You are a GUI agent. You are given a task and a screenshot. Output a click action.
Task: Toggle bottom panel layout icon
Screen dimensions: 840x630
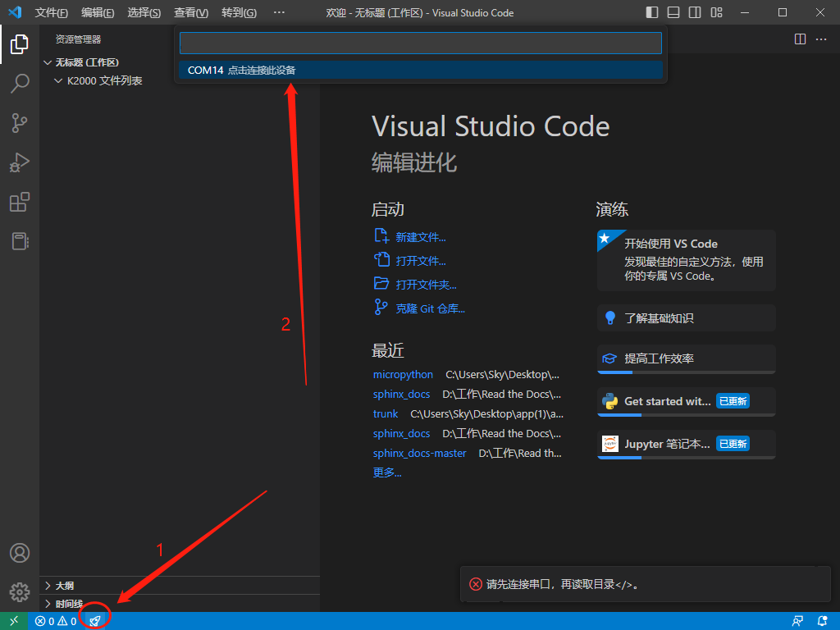point(673,12)
